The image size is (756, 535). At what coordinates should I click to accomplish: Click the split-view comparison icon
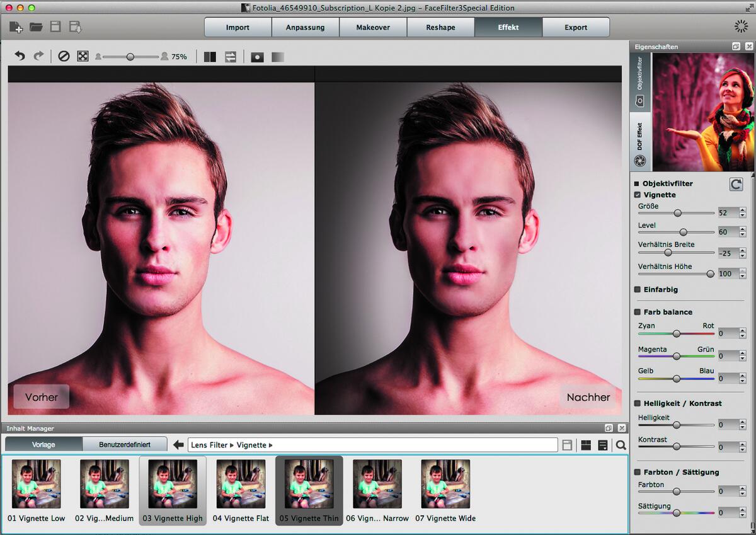[x=210, y=56]
